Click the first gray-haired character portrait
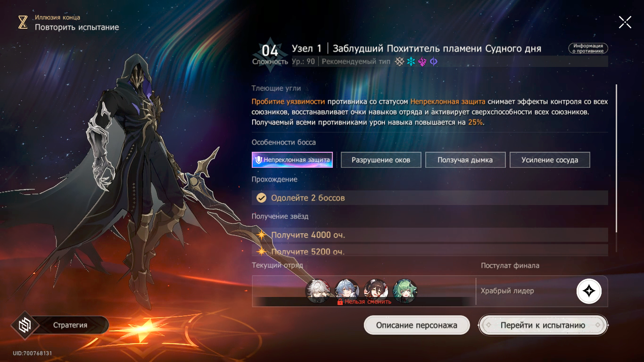This screenshot has height=362, width=644. [318, 291]
